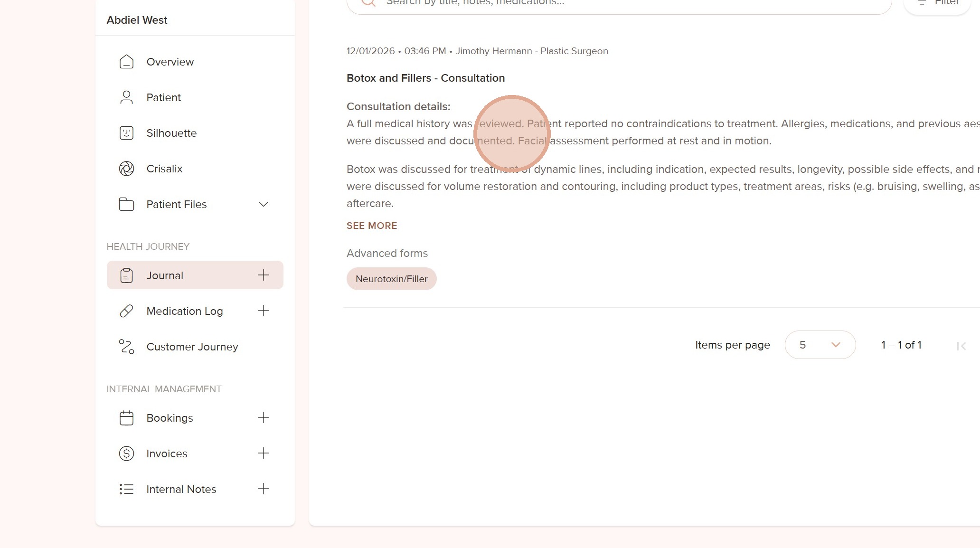
Task: Click the Silhouette face icon
Action: pyautogui.click(x=126, y=133)
